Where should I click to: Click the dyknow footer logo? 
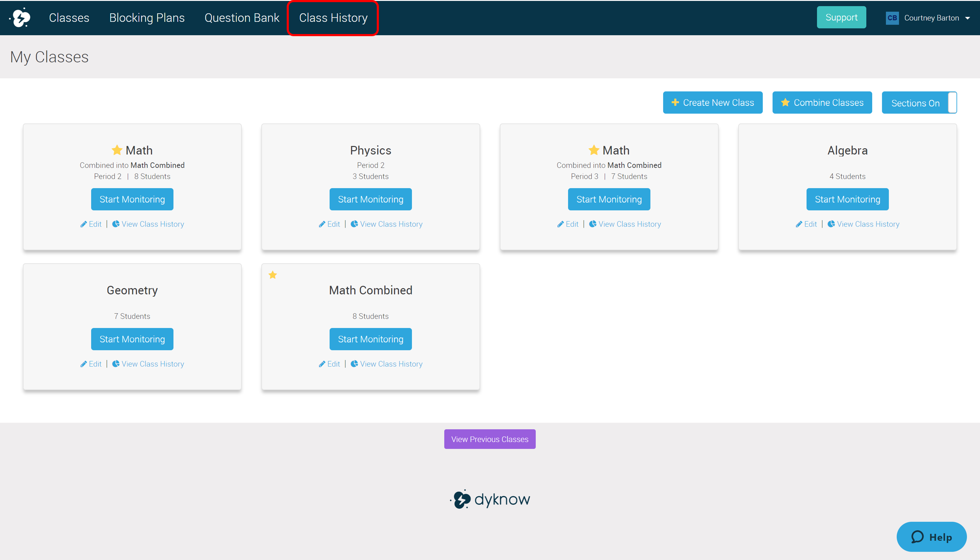click(490, 499)
